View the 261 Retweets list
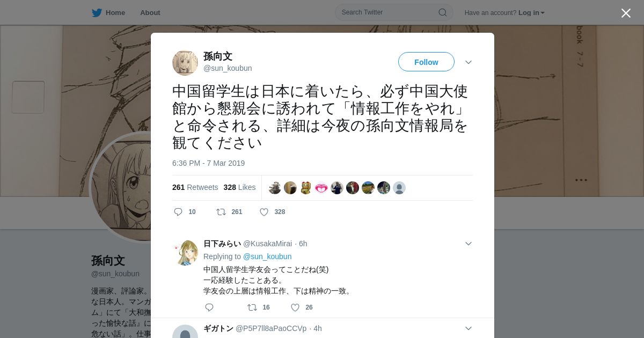 click(195, 187)
